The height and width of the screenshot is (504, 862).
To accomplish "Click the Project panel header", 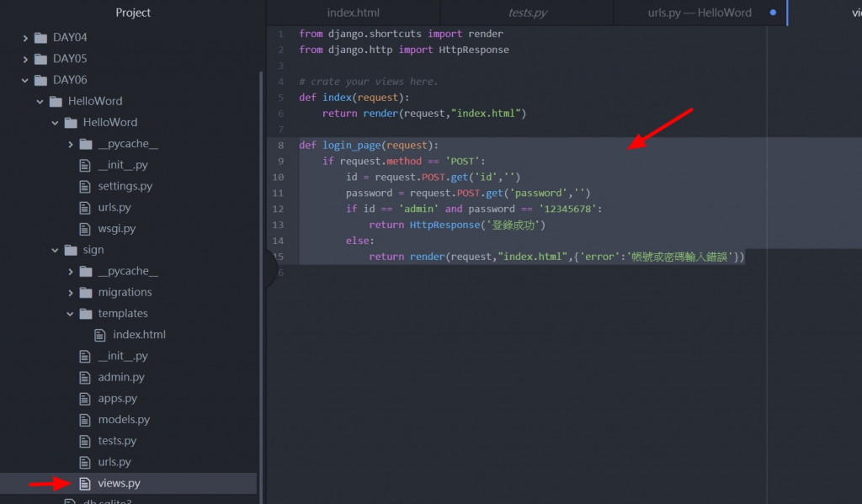I will pyautogui.click(x=132, y=13).
